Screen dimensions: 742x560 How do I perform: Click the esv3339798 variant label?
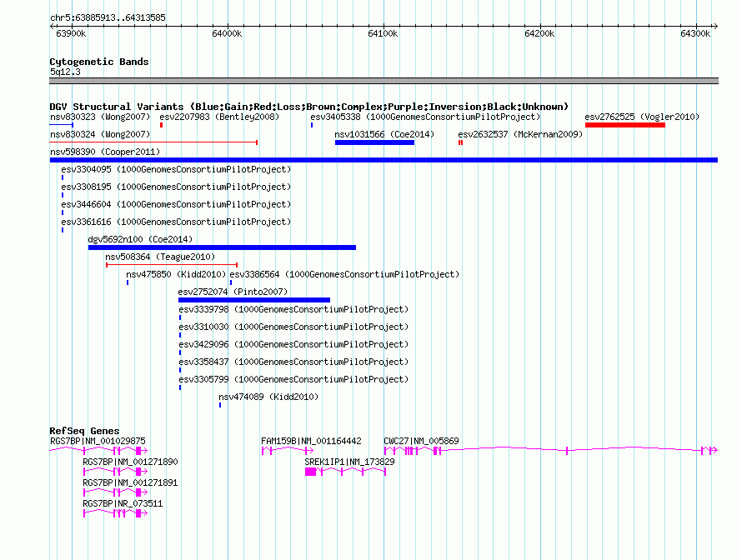293,309
